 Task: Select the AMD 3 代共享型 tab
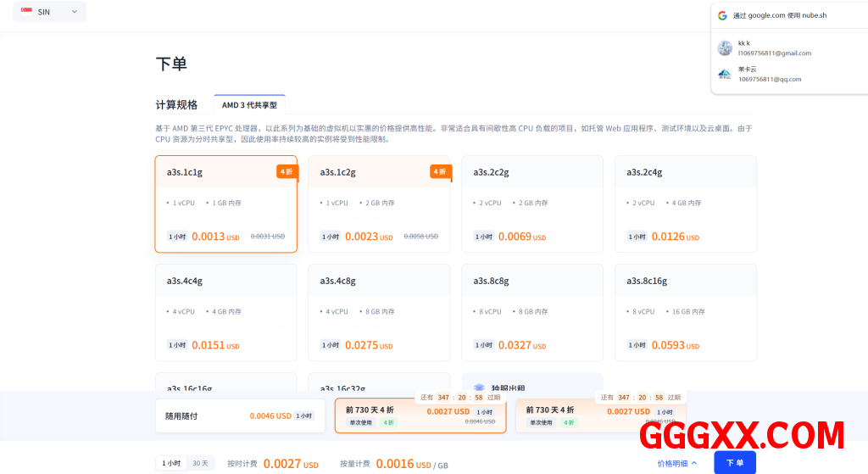249,105
